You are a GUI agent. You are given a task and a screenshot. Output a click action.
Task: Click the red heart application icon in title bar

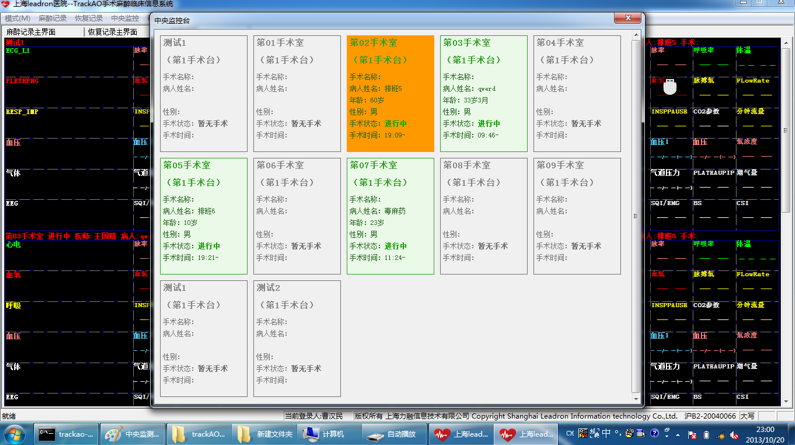(6, 5)
